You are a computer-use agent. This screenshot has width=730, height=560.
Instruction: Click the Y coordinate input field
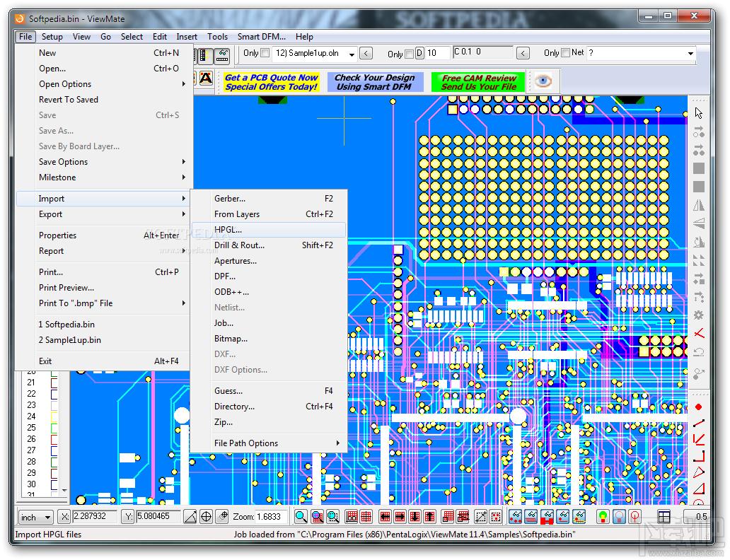158,517
